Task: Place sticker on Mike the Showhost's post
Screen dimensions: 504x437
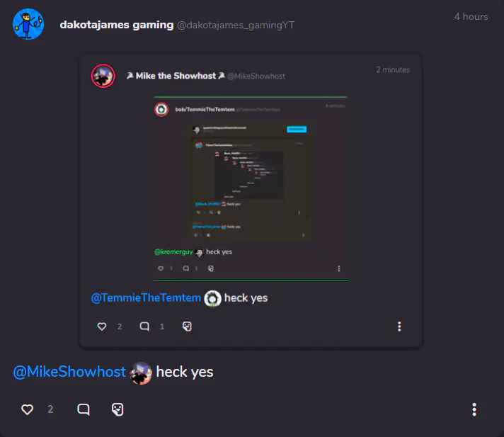Action: coord(187,327)
